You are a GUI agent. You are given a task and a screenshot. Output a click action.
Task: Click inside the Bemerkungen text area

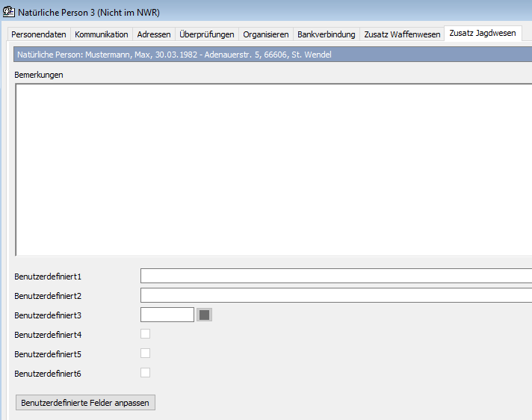(273, 170)
